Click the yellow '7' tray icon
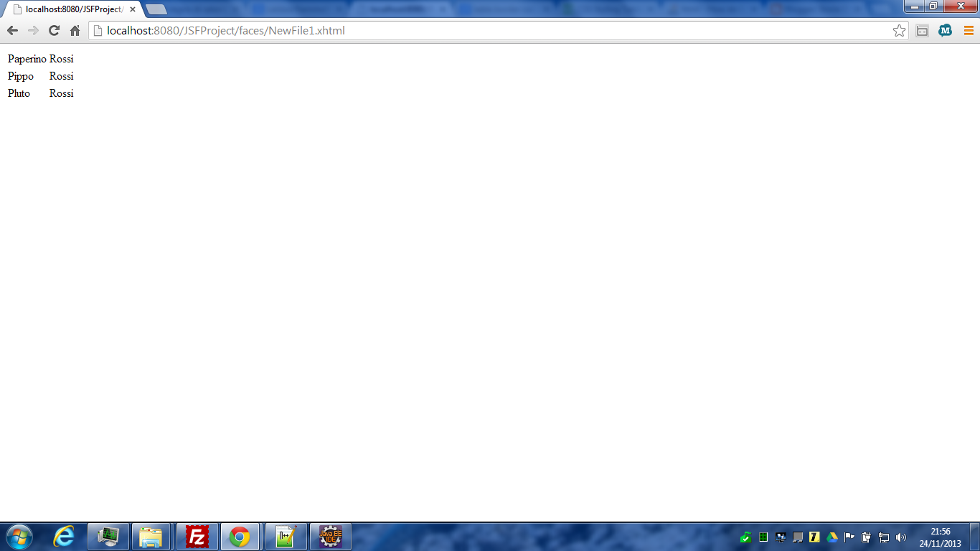This screenshot has width=980, height=551. click(814, 537)
